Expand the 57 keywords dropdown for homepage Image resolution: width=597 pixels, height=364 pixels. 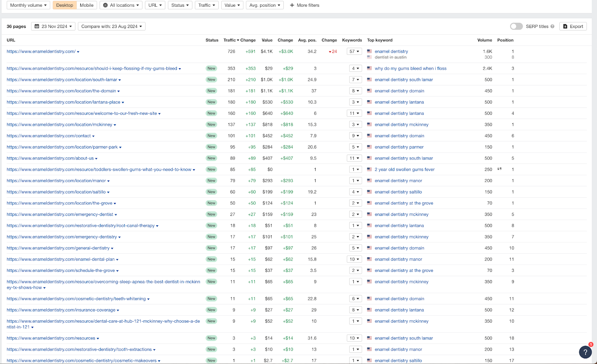tap(354, 51)
